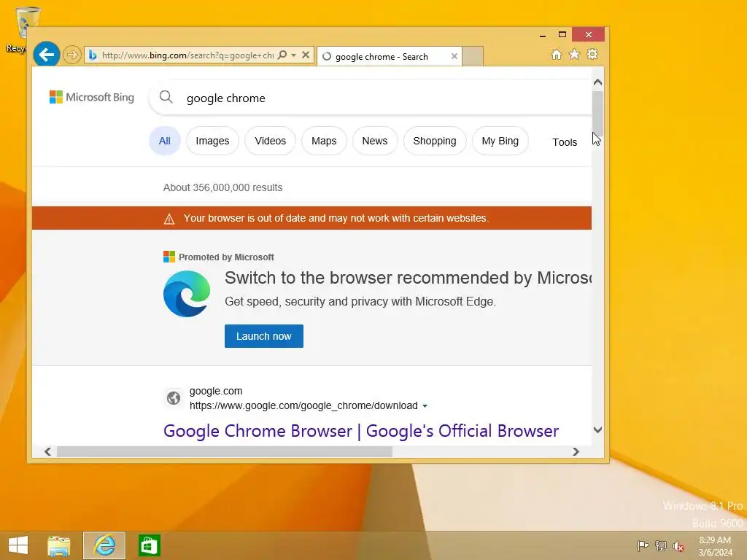Viewport: 747px width, 560px height.
Task: Click the muted volume tray icon
Action: click(x=678, y=546)
